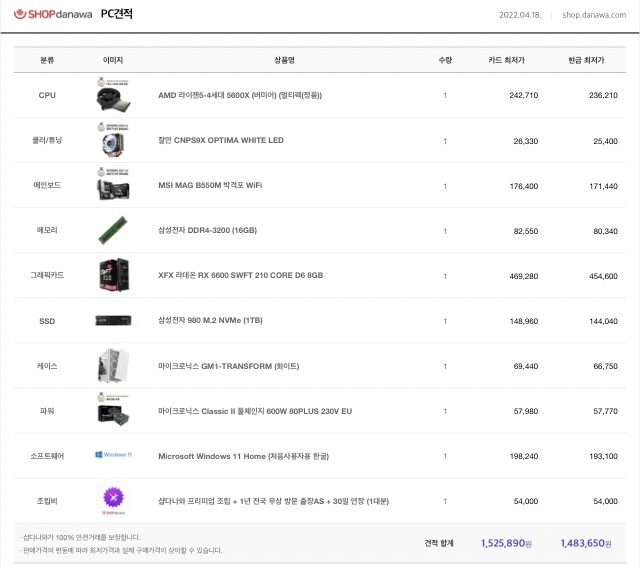Click the Windows 11 logo image
The height and width of the screenshot is (568, 640).
113,455
